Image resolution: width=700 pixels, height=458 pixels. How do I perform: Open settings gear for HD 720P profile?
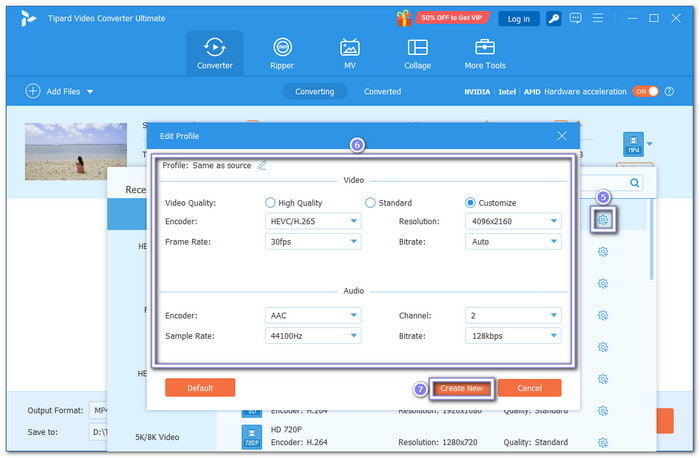[603, 442]
